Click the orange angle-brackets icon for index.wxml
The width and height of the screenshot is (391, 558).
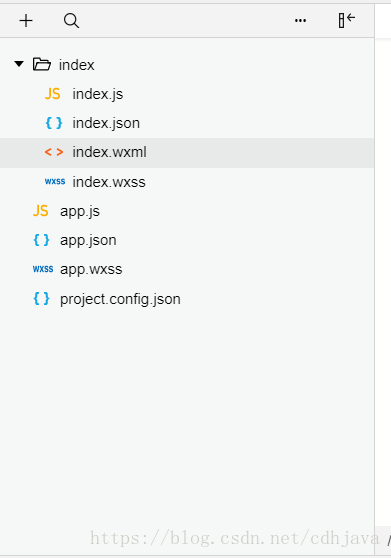(x=54, y=152)
